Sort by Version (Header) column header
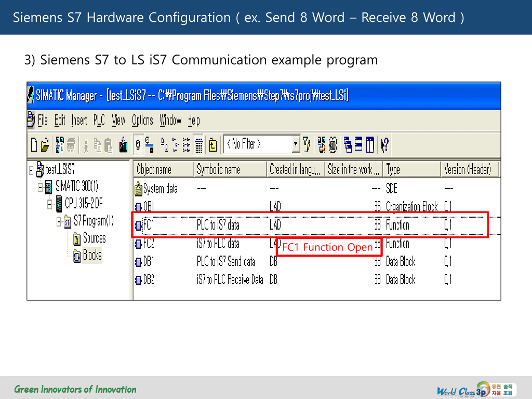The height and width of the screenshot is (399, 532). 470,170
